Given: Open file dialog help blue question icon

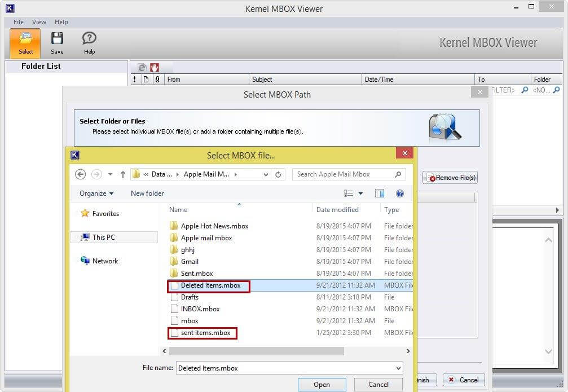Looking at the screenshot, I should click(x=400, y=193).
